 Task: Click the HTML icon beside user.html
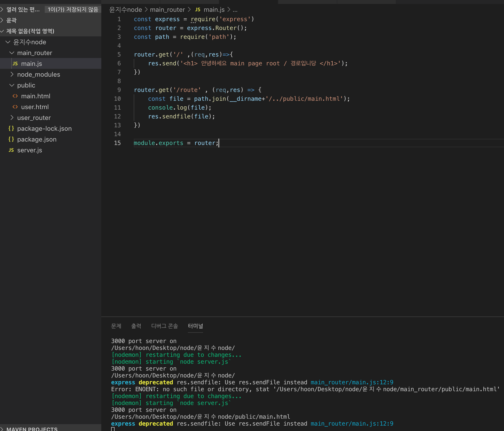pos(15,107)
